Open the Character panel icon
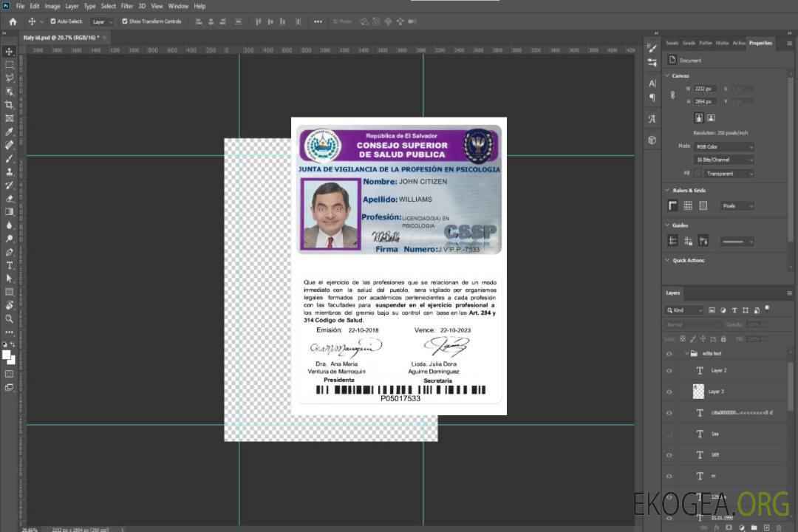This screenshot has height=532, width=798. tap(652, 83)
